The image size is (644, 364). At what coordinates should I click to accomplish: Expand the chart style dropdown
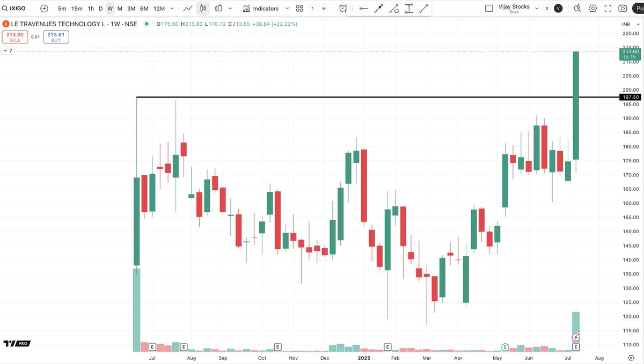click(230, 9)
